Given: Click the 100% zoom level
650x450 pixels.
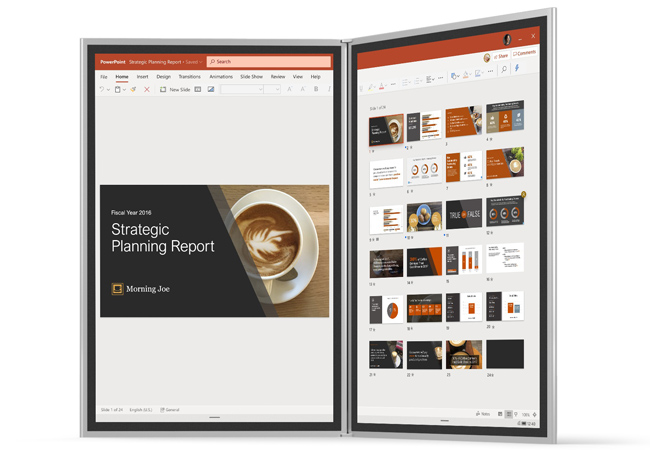Looking at the screenshot, I should (x=526, y=414).
